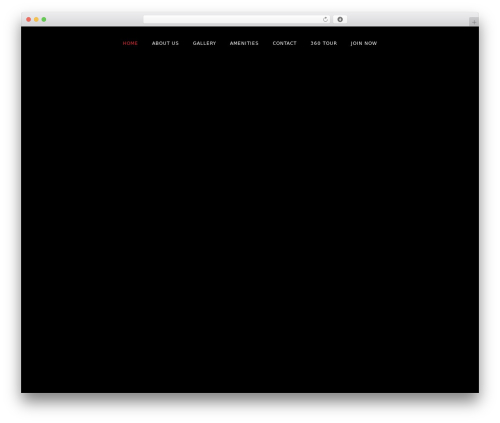500x423 pixels.
Task: Click empty header area right of JOIN NOW
Action: (428, 43)
